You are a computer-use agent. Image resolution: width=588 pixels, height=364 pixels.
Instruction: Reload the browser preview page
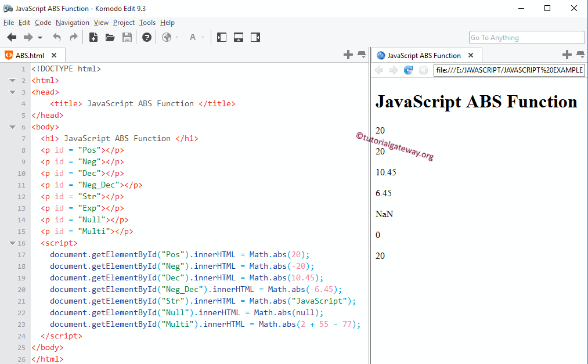point(408,70)
